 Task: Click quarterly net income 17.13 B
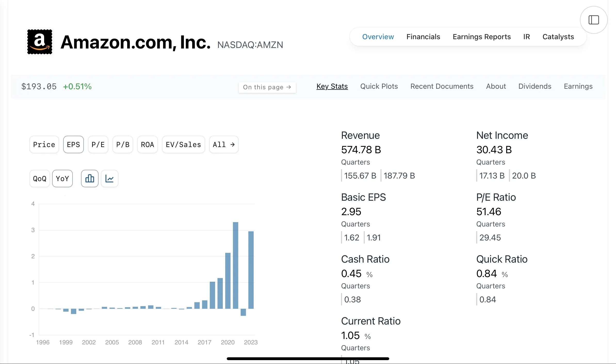492,176
